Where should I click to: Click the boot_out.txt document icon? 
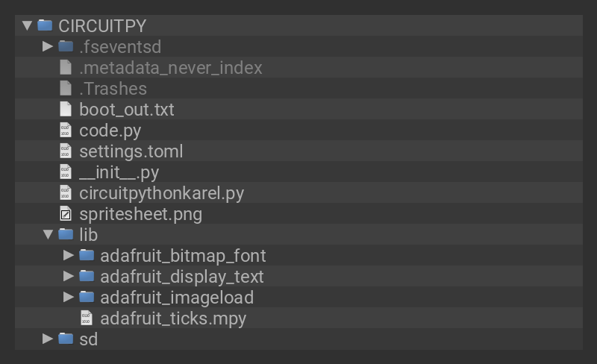pos(66,109)
